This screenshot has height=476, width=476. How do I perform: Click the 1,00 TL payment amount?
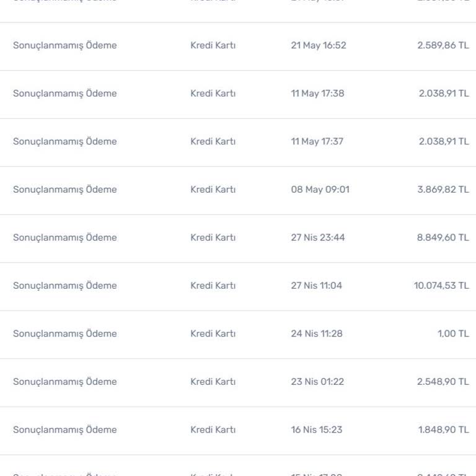tap(453, 333)
